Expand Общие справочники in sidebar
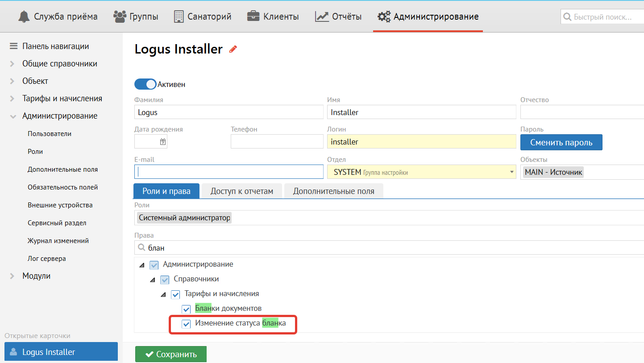The height and width of the screenshot is (363, 644). tap(12, 64)
